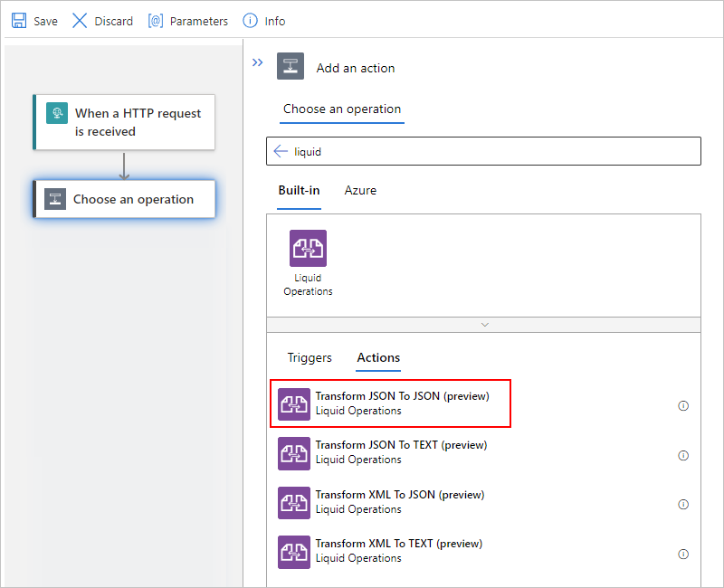Click the back arrow in search box

click(281, 152)
